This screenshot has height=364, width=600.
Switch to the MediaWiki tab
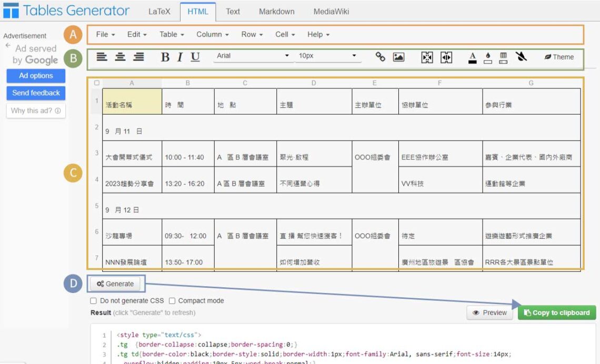331,12
